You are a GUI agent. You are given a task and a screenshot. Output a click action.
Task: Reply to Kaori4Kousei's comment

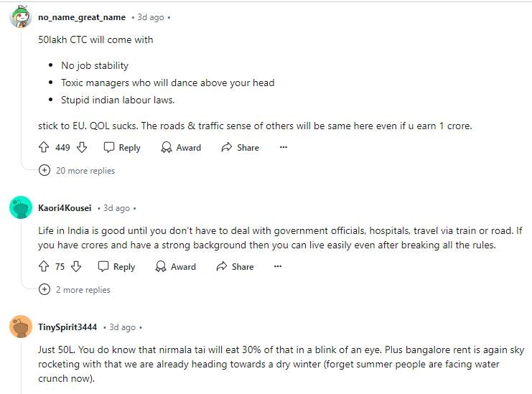pos(116,266)
